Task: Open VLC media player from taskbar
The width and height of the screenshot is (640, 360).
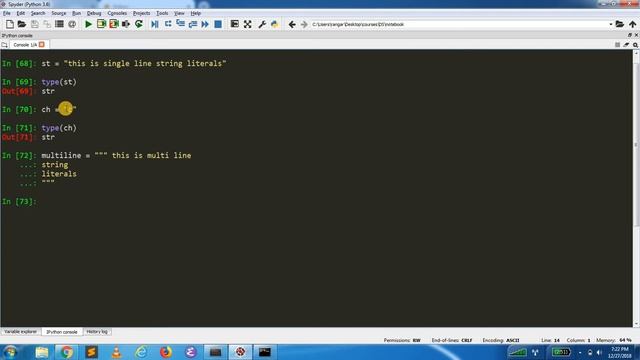Action: pyautogui.click(x=116, y=352)
